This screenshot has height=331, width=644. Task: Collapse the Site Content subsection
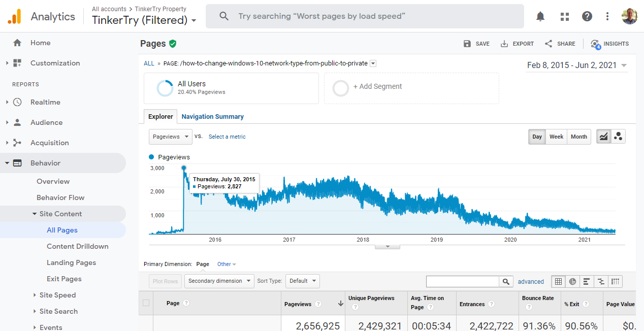coord(35,214)
